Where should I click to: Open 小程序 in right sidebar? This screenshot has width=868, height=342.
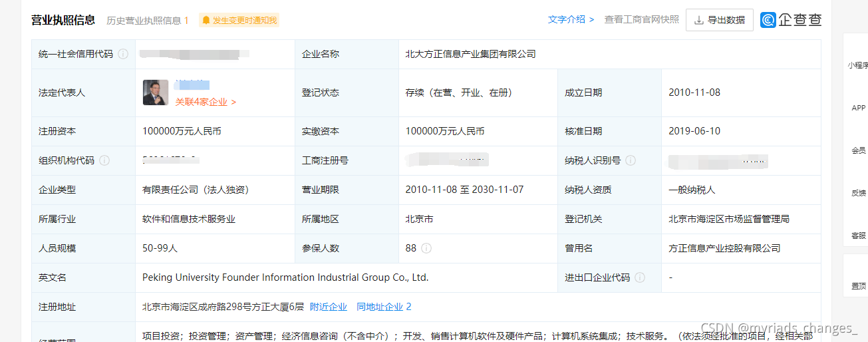(857, 65)
